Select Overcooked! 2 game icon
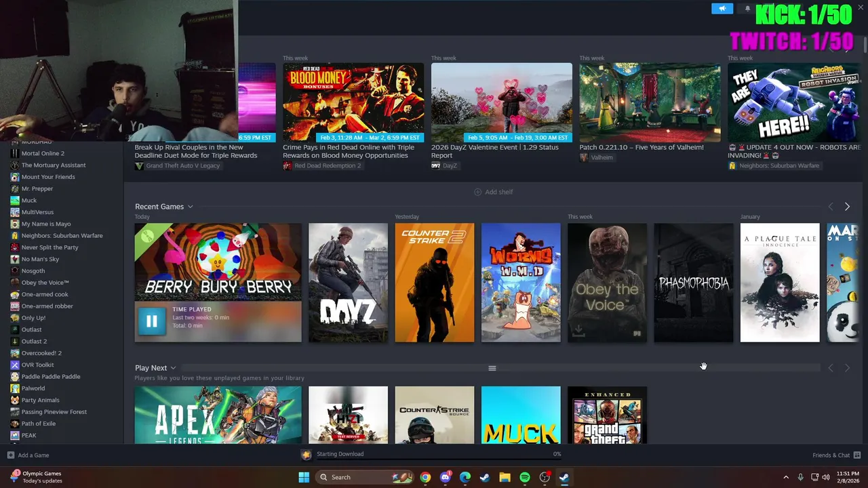Screen dimensions: 868x488 tap(15, 353)
